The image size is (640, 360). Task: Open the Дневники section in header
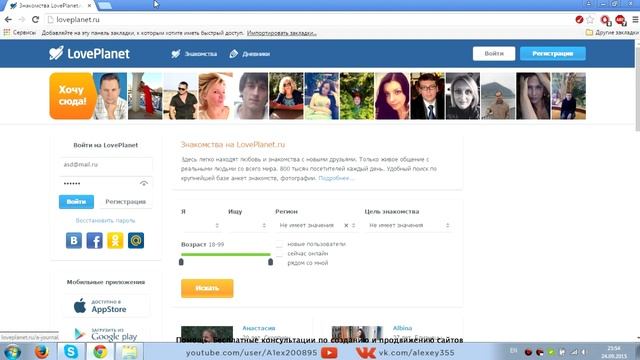(x=250, y=54)
